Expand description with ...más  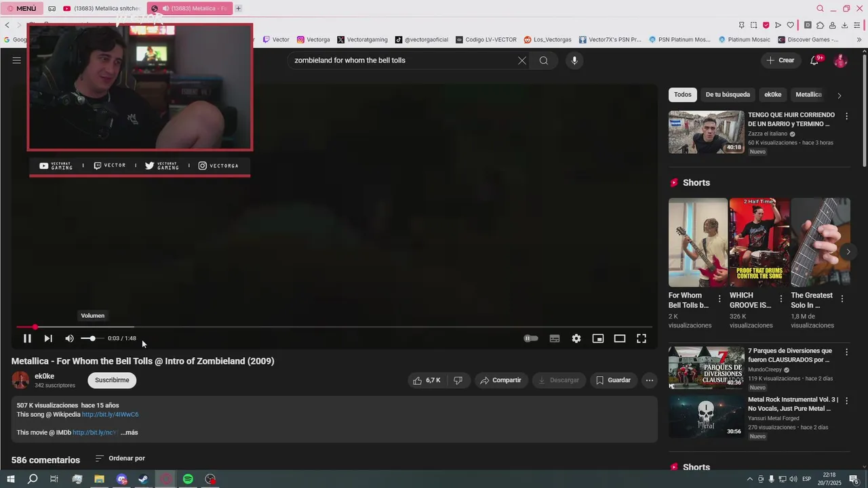pyautogui.click(x=130, y=432)
